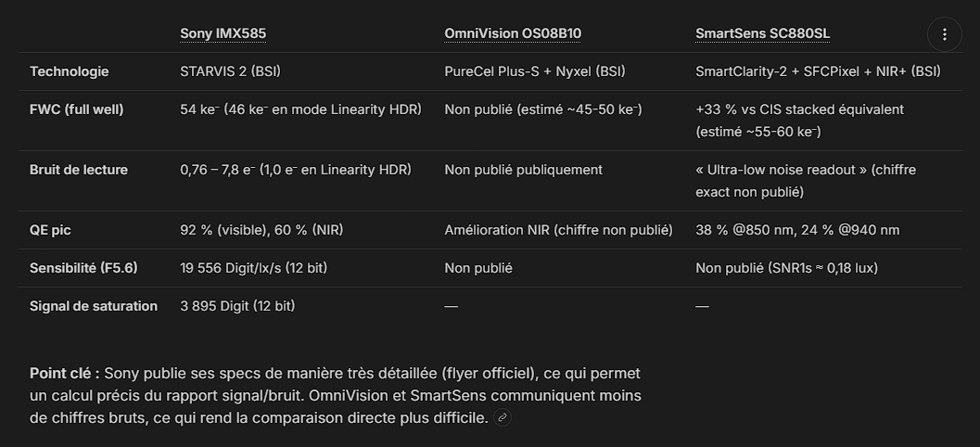Click the Point clé bold heading text
Viewport: 980px width, 447px height.
click(x=64, y=374)
